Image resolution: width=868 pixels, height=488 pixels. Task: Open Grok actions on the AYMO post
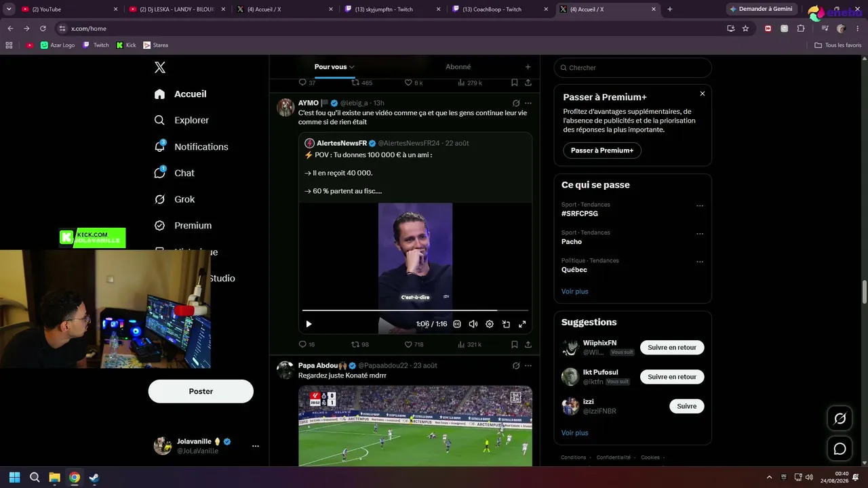[516, 103]
